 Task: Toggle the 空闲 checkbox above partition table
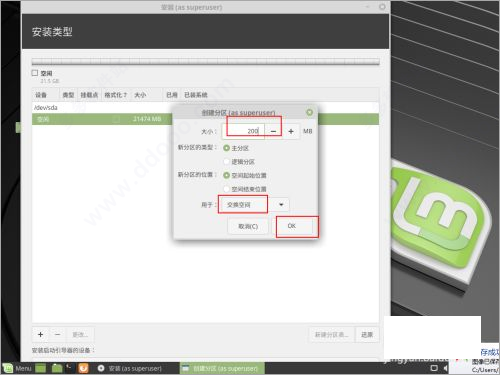click(x=35, y=73)
